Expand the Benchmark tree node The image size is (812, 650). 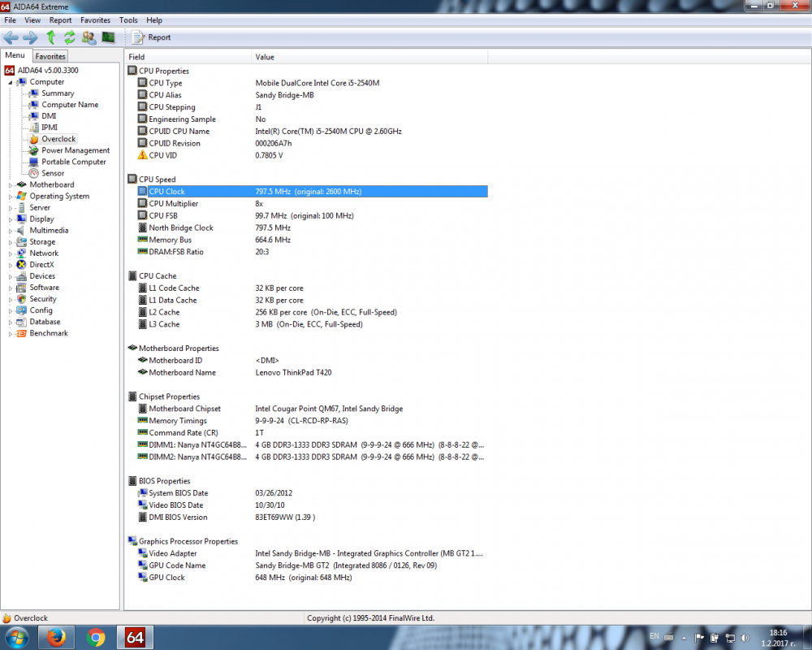[x=11, y=334]
